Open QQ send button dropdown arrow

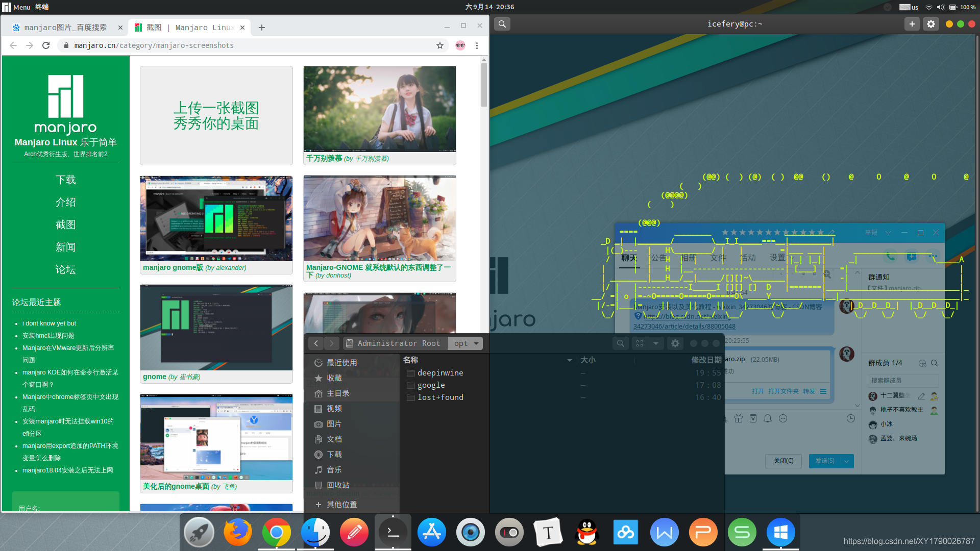[847, 461]
